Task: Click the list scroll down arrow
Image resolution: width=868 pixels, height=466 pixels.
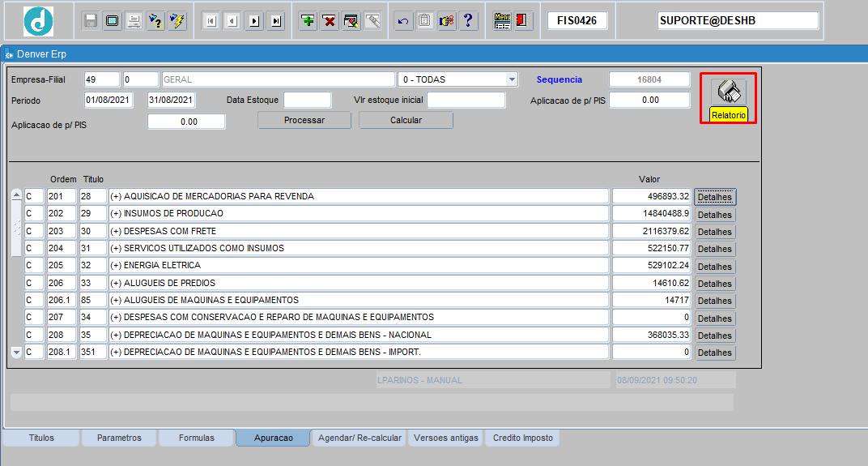Action: [17, 353]
